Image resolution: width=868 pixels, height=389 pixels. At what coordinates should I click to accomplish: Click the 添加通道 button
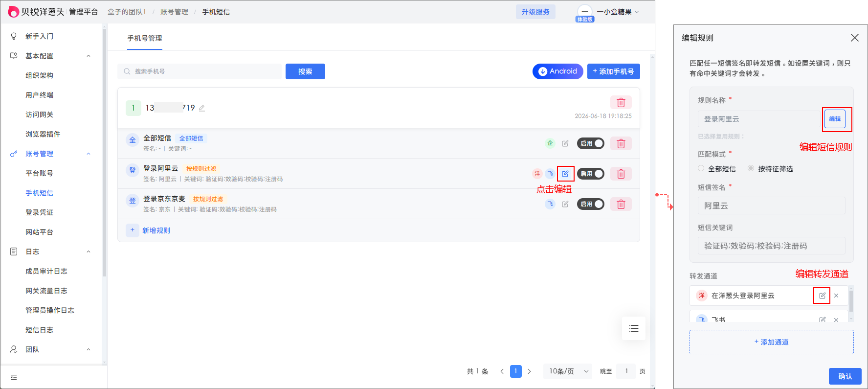(772, 342)
